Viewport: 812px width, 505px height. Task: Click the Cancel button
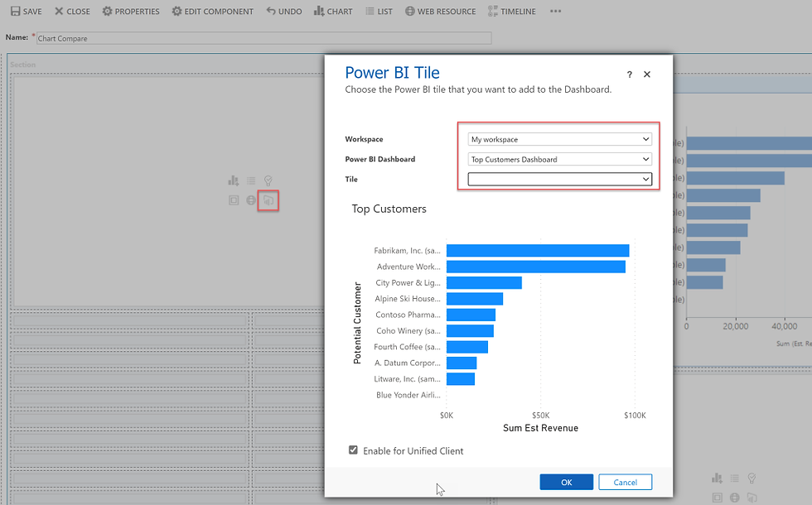(625, 482)
